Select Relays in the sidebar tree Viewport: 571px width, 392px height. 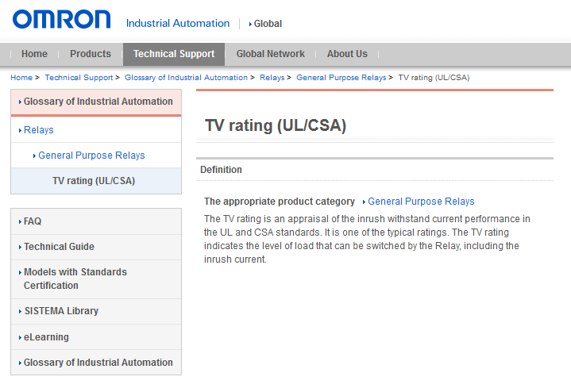(x=39, y=130)
